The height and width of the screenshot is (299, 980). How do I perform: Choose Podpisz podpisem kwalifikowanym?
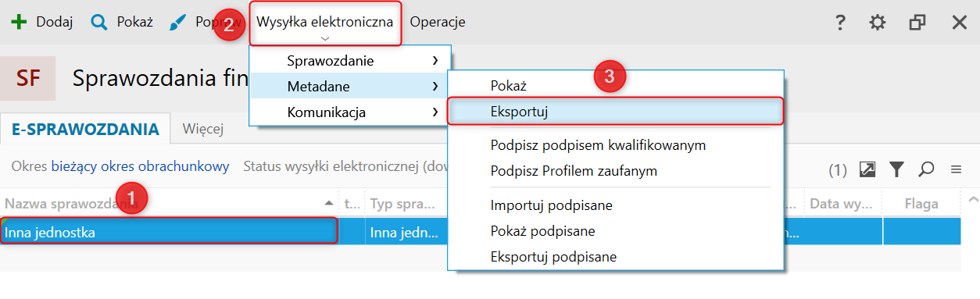click(x=599, y=145)
